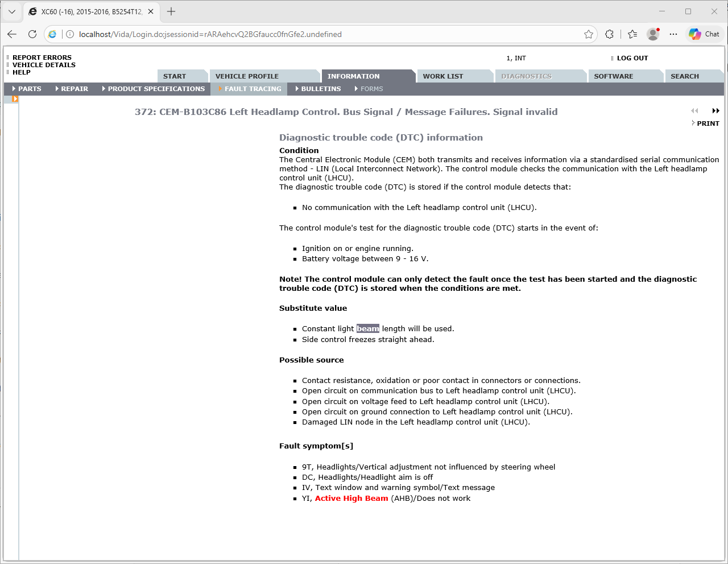The image size is (728, 564).
Task: Click 'DC, Headlights/Headlight aim is off' line
Action: tap(367, 477)
